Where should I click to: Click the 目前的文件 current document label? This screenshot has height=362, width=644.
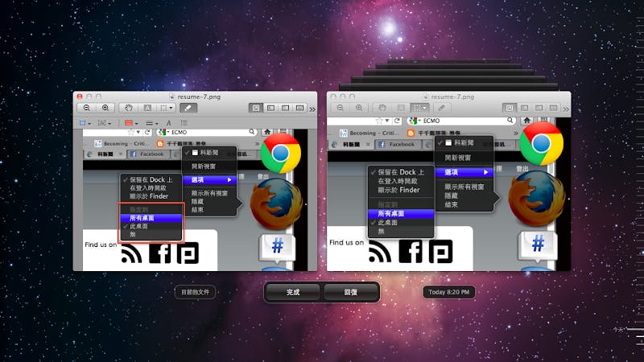[195, 292]
